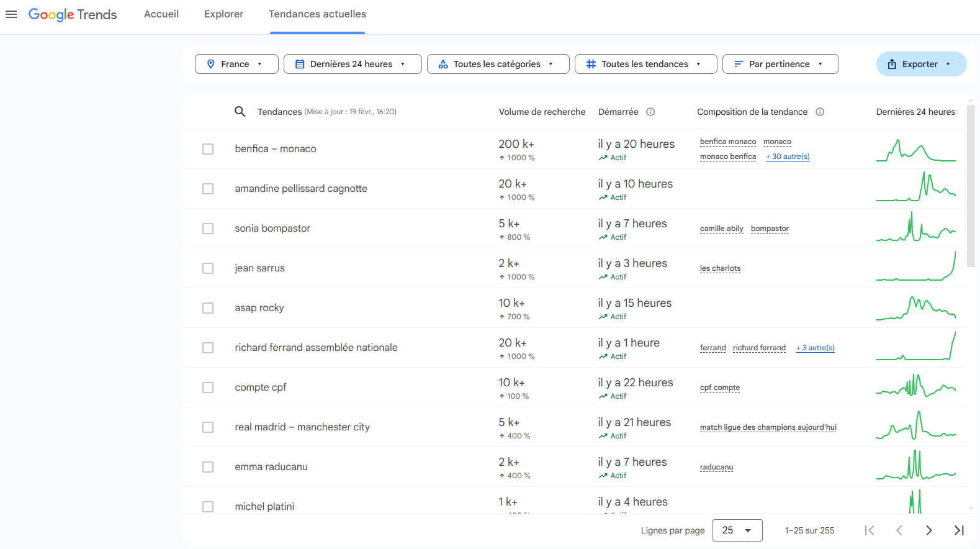Select real madrid – manchester city checkbox
The image size is (980, 549).
coord(208,427)
